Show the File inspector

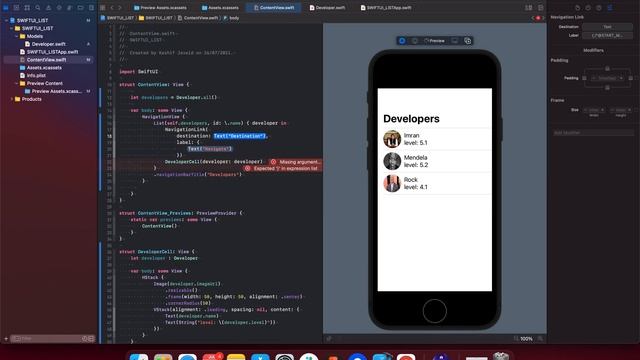577,7
